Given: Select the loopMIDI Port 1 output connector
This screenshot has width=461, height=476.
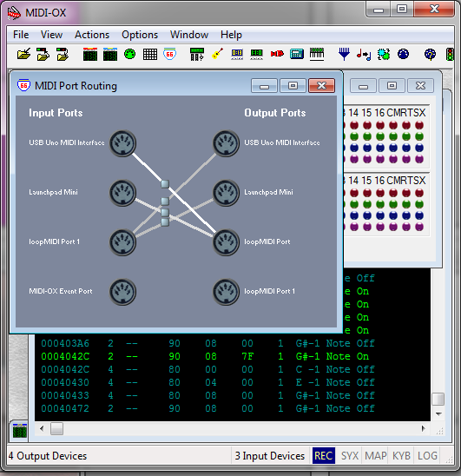Looking at the screenshot, I should [226, 292].
